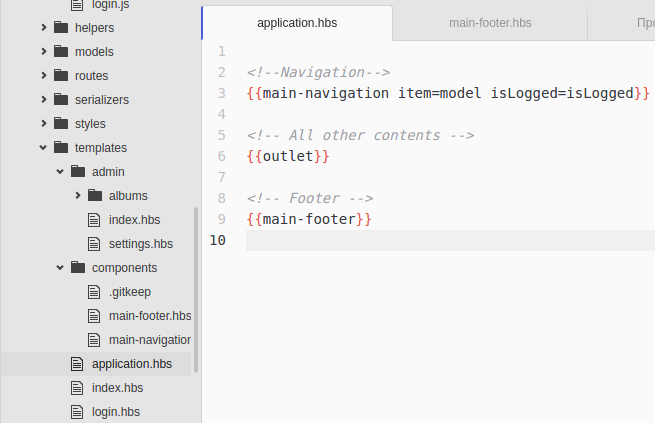Click the albums folder icon

pyautogui.click(x=95, y=195)
